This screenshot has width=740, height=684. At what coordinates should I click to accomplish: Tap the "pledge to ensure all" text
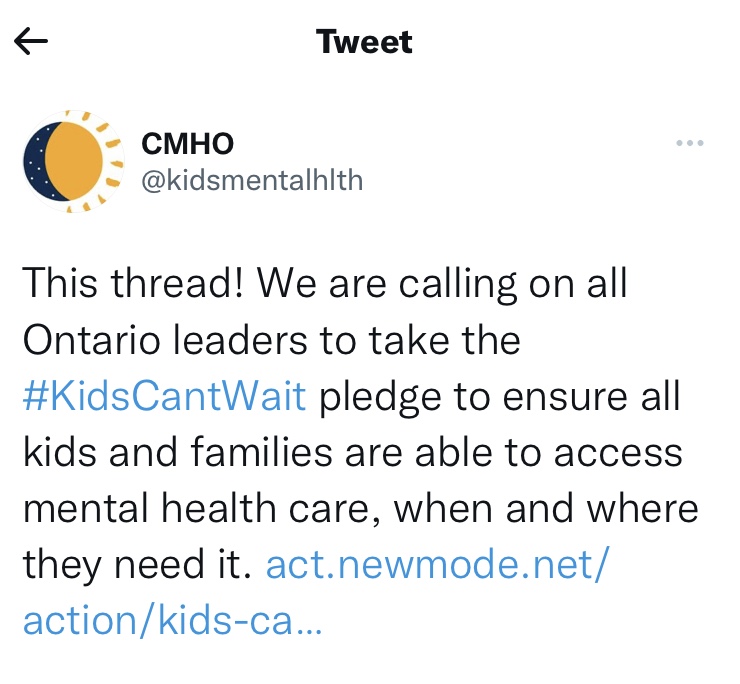pos(497,396)
